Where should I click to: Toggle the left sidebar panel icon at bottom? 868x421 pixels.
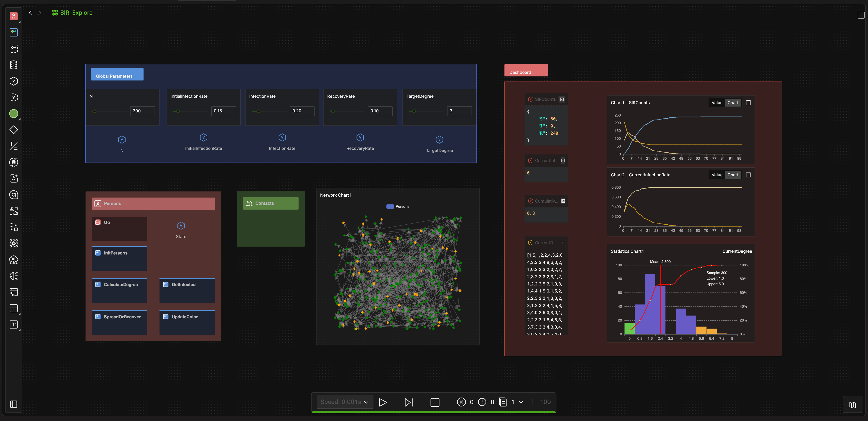click(x=13, y=404)
